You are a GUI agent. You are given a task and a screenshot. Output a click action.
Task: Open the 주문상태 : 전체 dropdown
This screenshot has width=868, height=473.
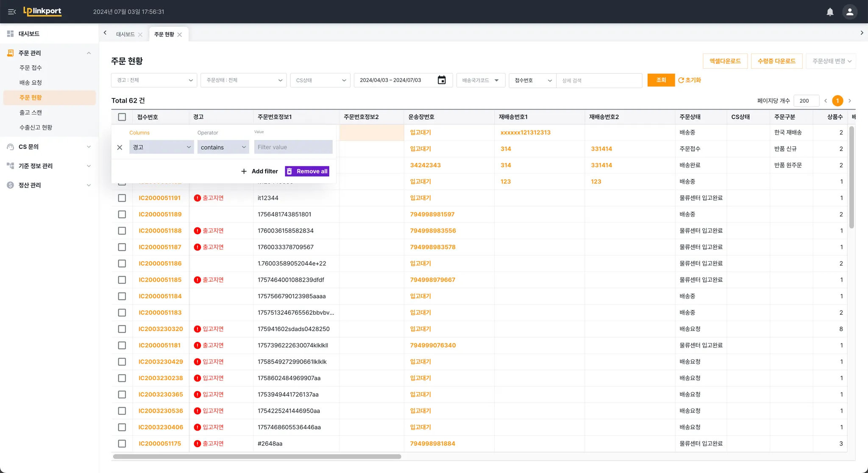(244, 80)
